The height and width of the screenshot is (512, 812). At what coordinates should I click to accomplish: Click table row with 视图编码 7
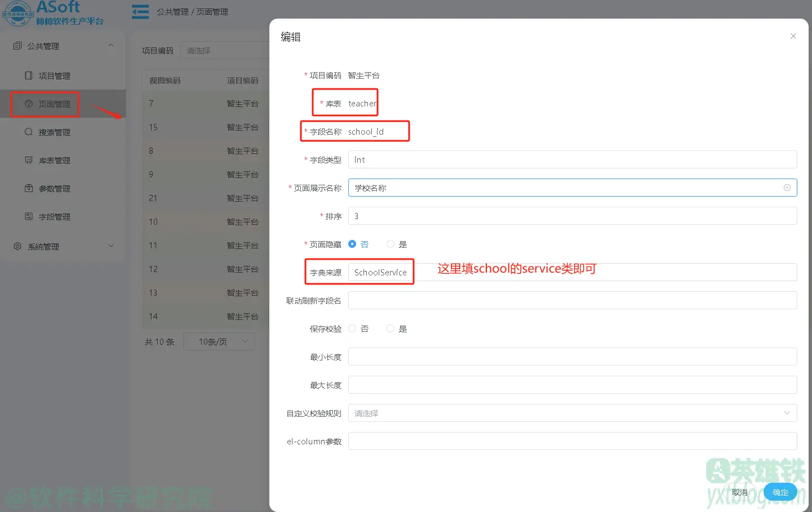coord(206,103)
